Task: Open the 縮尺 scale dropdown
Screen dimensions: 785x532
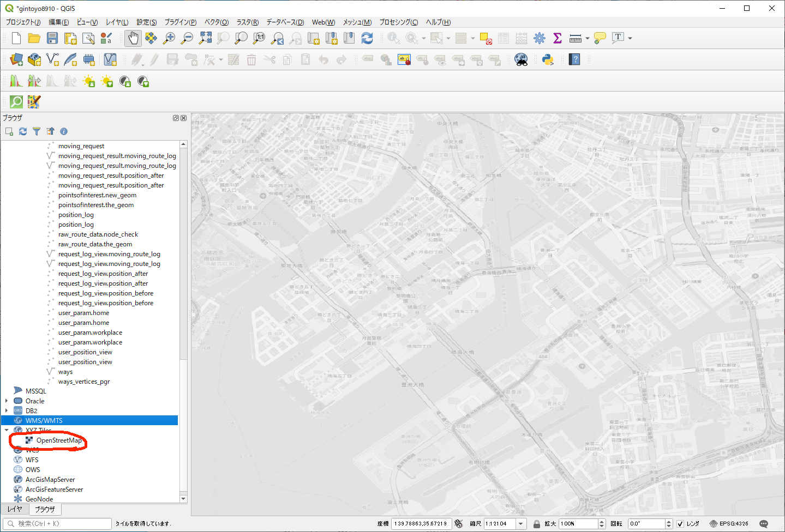Action: click(x=521, y=524)
